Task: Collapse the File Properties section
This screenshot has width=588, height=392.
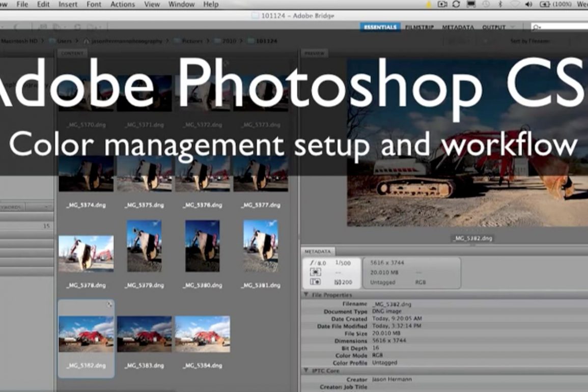Action: [306, 295]
